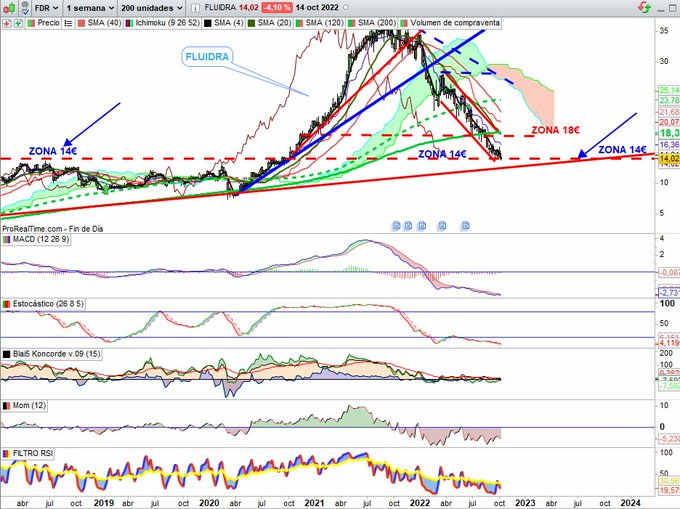This screenshot has height=509, width=680.
Task: Click the FLUIDRA instrument name in header
Action: pyautogui.click(x=219, y=8)
